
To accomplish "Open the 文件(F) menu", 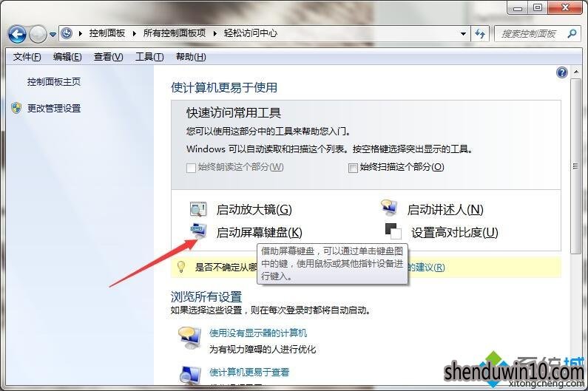I will click(27, 57).
